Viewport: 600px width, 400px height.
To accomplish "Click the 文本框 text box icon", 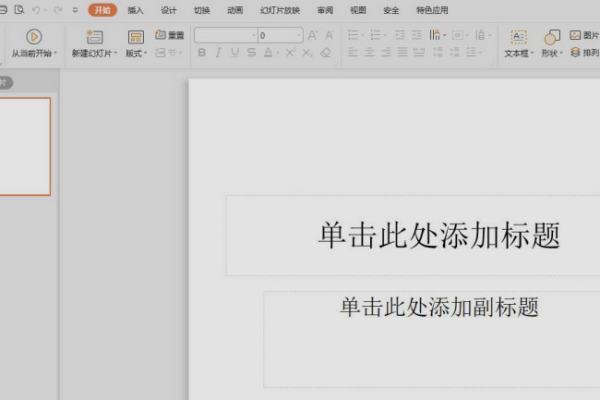I will 518,37.
